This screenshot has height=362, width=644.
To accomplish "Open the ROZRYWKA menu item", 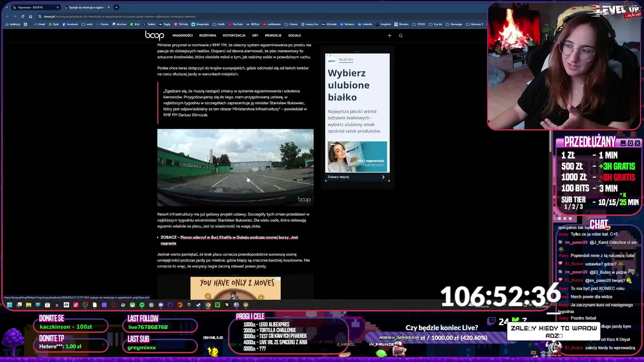I will 207,36.
